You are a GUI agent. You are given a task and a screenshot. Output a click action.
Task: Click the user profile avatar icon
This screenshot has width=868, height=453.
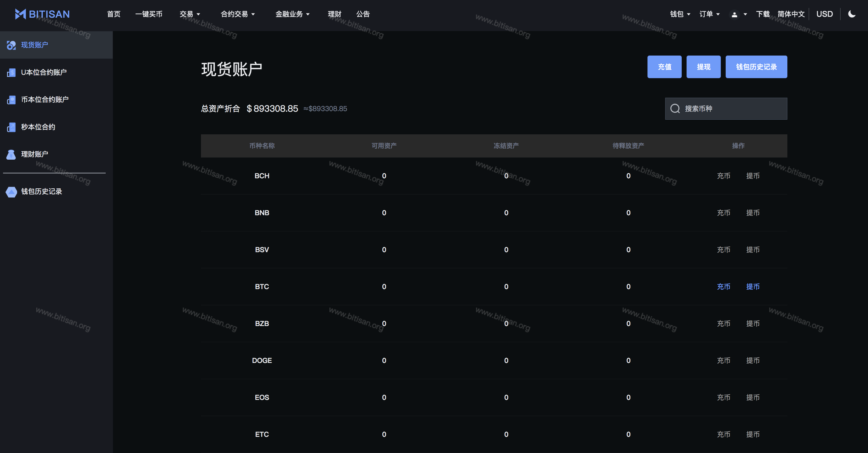point(734,14)
